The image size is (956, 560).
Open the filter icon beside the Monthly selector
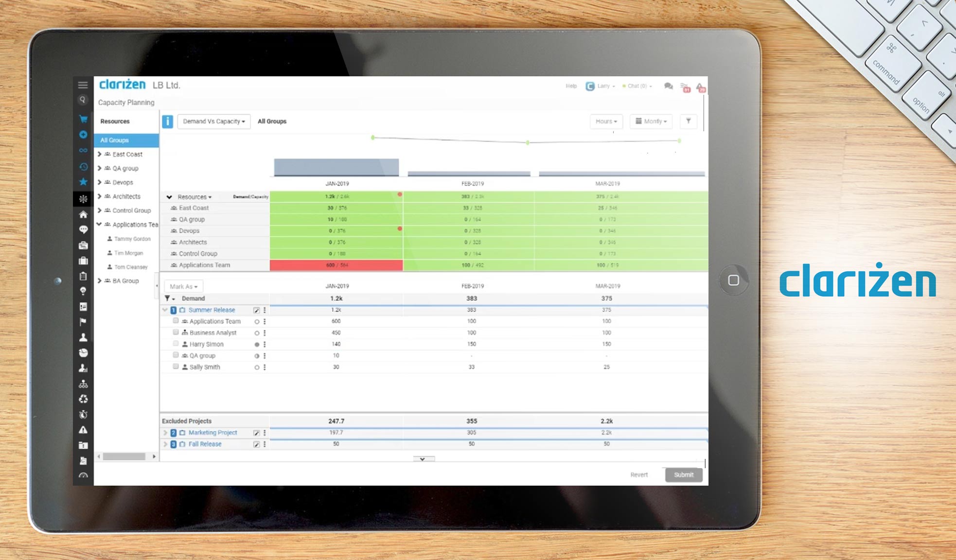point(688,122)
